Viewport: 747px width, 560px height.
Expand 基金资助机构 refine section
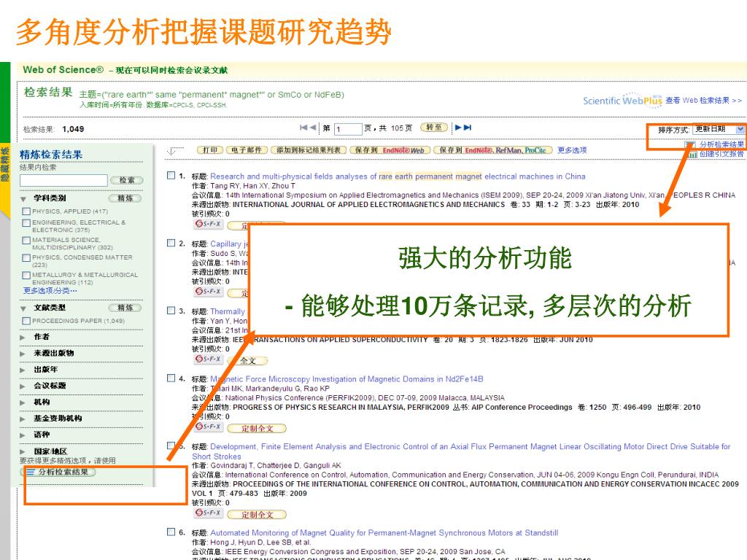click(x=23, y=419)
